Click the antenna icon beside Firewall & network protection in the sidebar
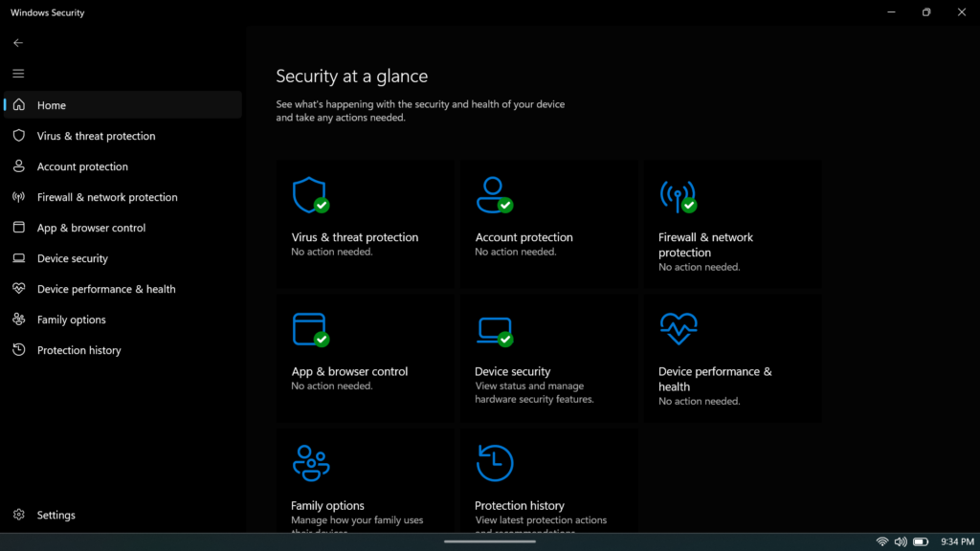 (19, 197)
